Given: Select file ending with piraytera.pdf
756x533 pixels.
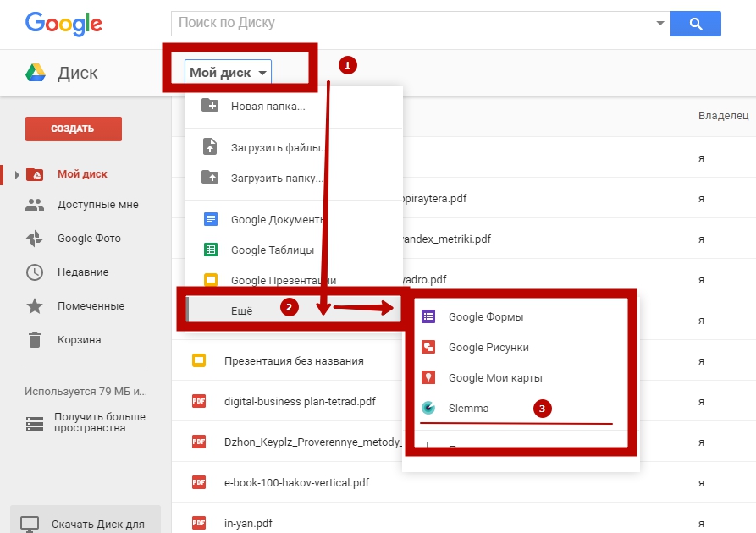Looking at the screenshot, I should pyautogui.click(x=435, y=199).
